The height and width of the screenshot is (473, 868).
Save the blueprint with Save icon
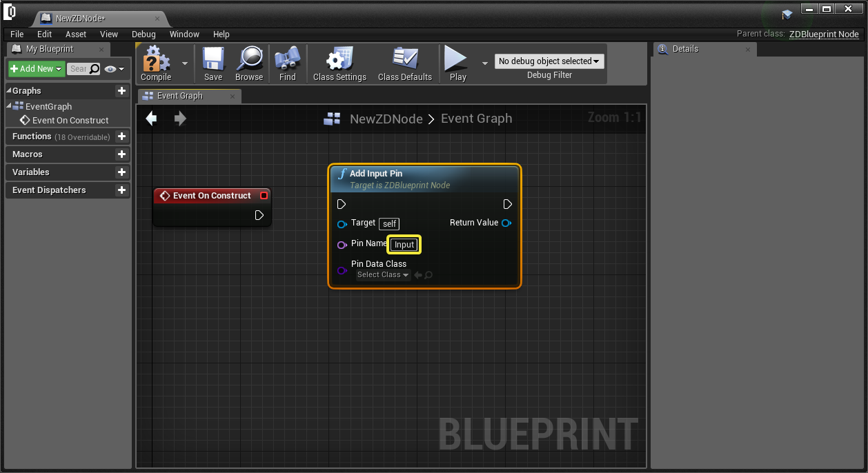point(213,63)
